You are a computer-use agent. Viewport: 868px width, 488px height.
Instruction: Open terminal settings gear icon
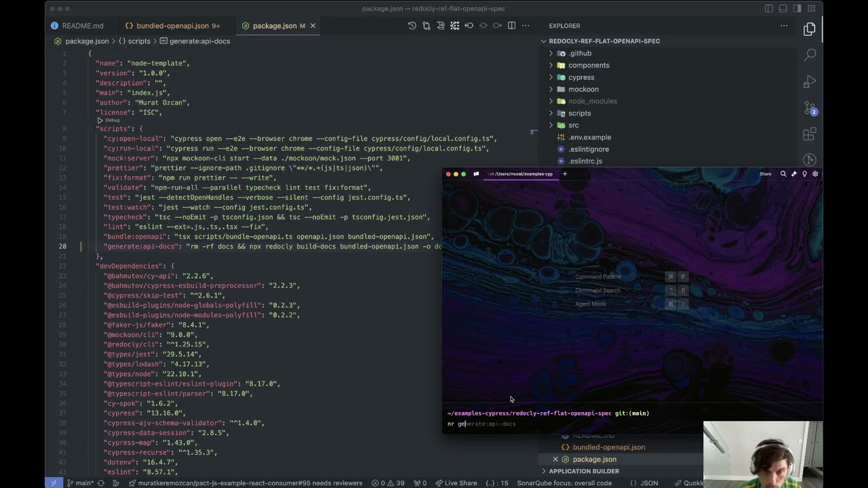pos(815,174)
